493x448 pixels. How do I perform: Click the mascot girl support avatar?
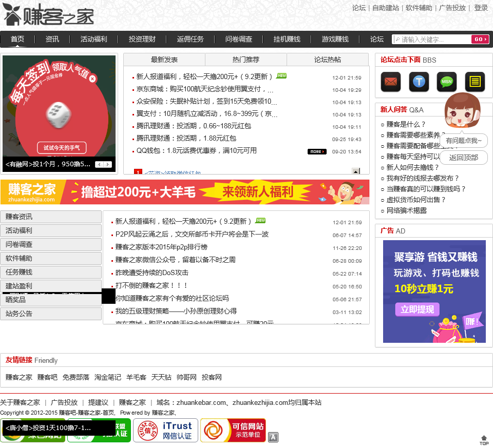[x=462, y=110]
